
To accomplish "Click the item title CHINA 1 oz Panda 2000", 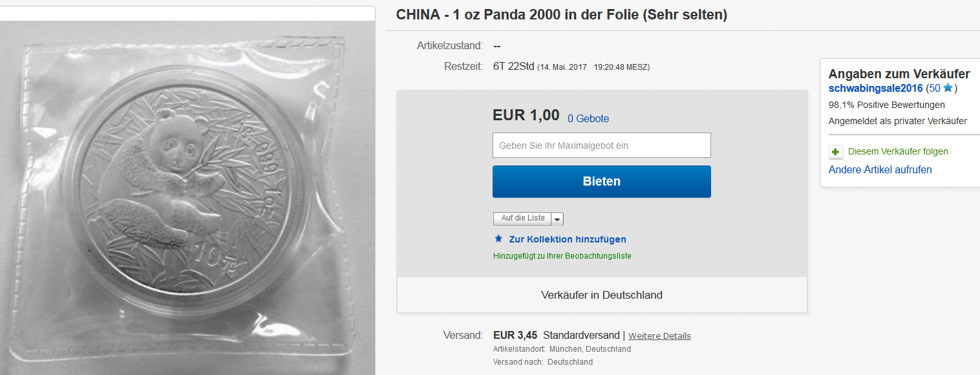I will tap(562, 15).
